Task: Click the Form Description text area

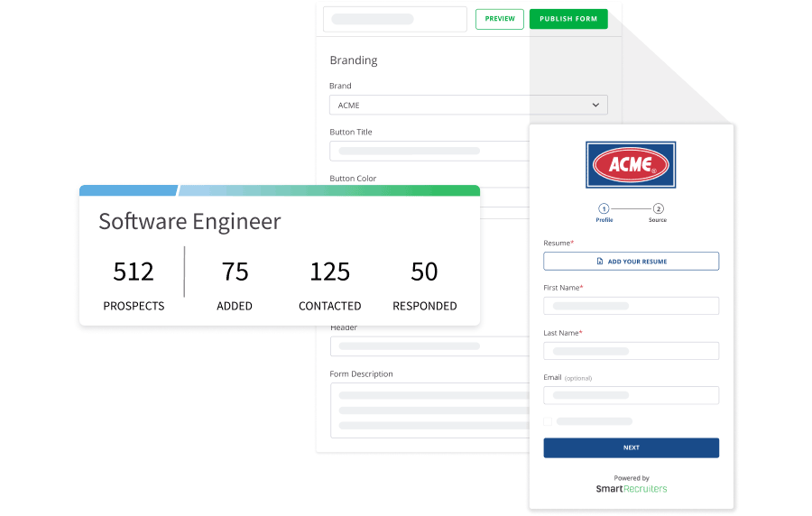Action: (429, 410)
